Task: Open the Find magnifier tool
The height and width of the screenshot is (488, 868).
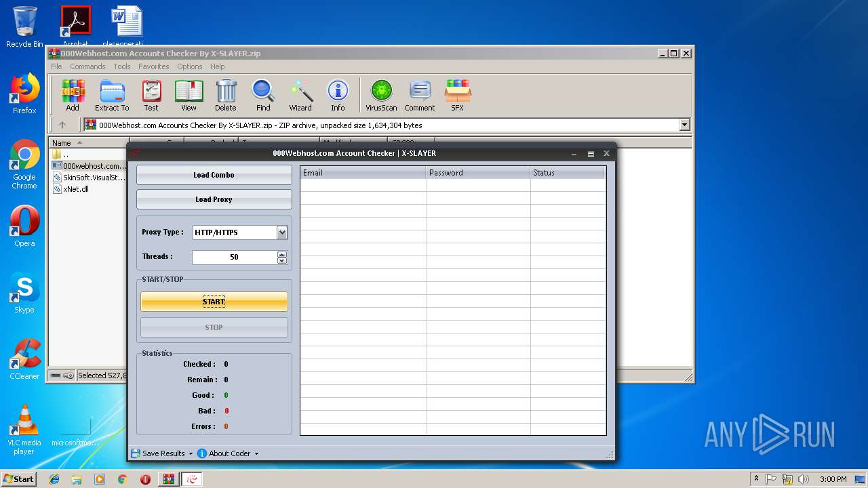Action: pyautogui.click(x=263, y=96)
